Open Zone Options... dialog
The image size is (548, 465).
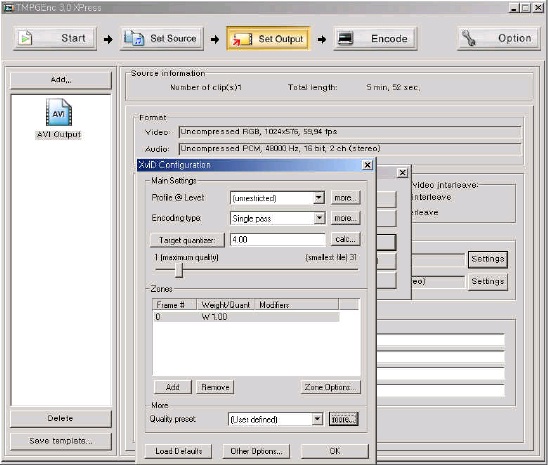[x=330, y=387]
